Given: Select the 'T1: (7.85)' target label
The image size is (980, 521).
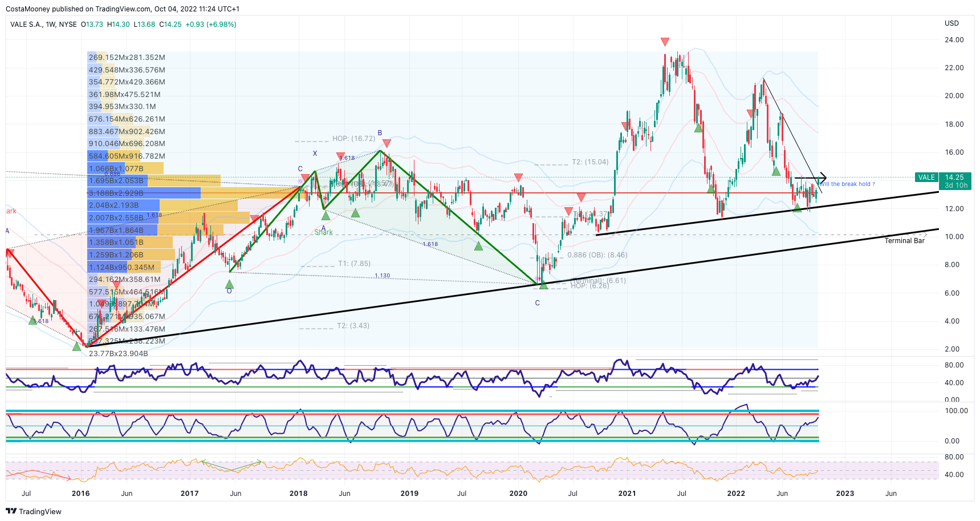Looking at the screenshot, I should pos(354,264).
